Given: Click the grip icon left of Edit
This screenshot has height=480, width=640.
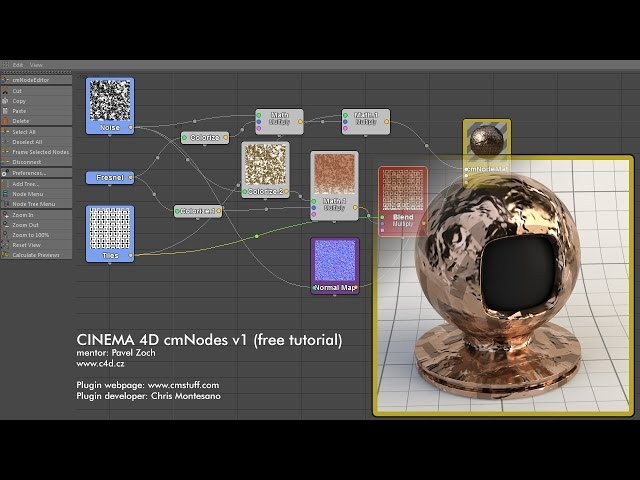Looking at the screenshot, I should [5, 65].
